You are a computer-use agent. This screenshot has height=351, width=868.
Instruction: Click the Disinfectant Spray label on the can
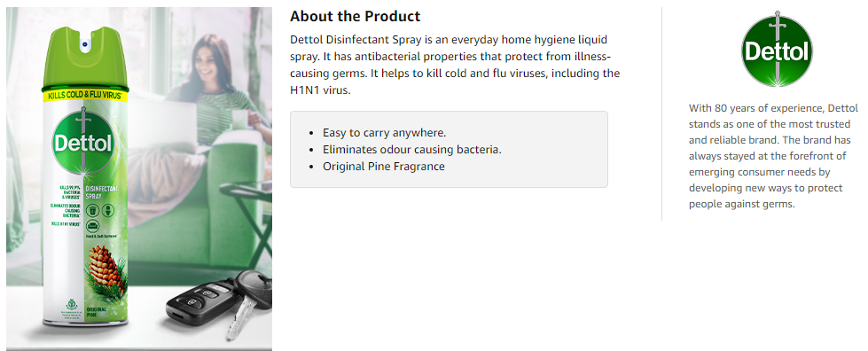click(x=98, y=192)
